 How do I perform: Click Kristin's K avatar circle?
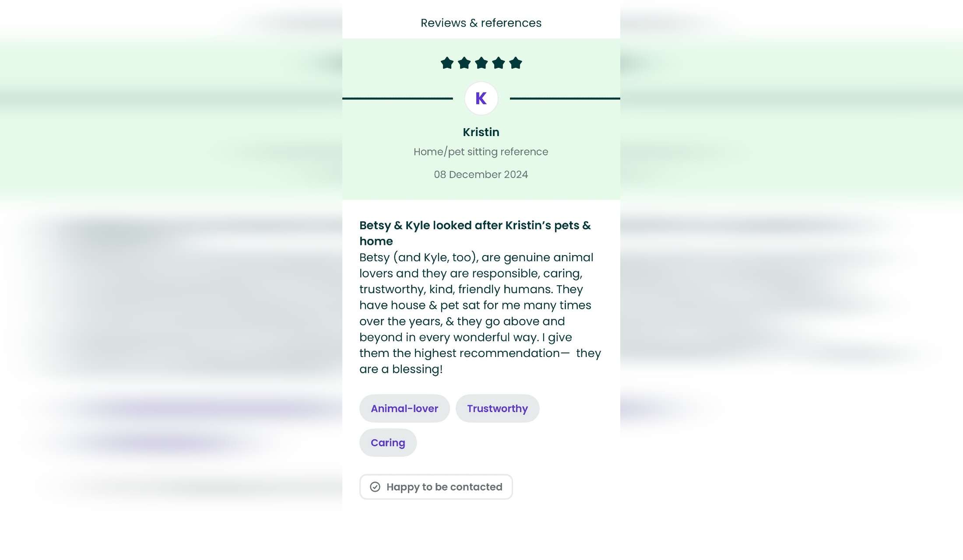coord(481,98)
